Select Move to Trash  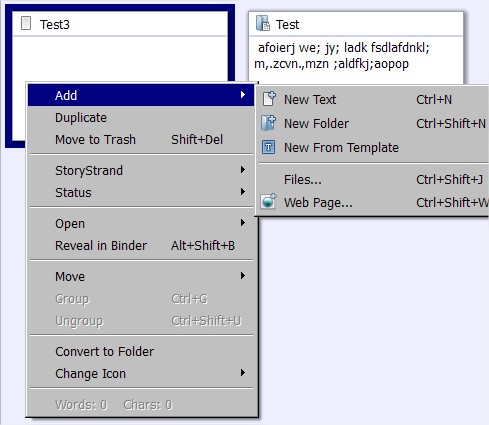[x=141, y=140]
